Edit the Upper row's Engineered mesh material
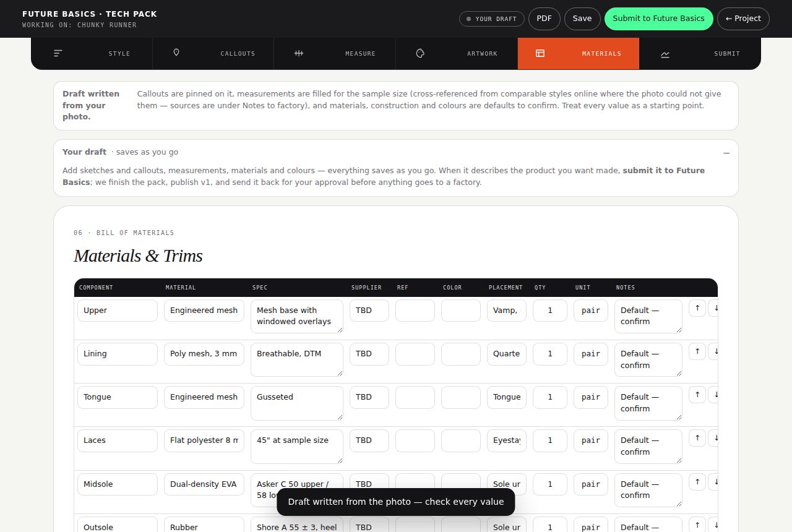Viewport: 792px width, 532px height. click(204, 311)
